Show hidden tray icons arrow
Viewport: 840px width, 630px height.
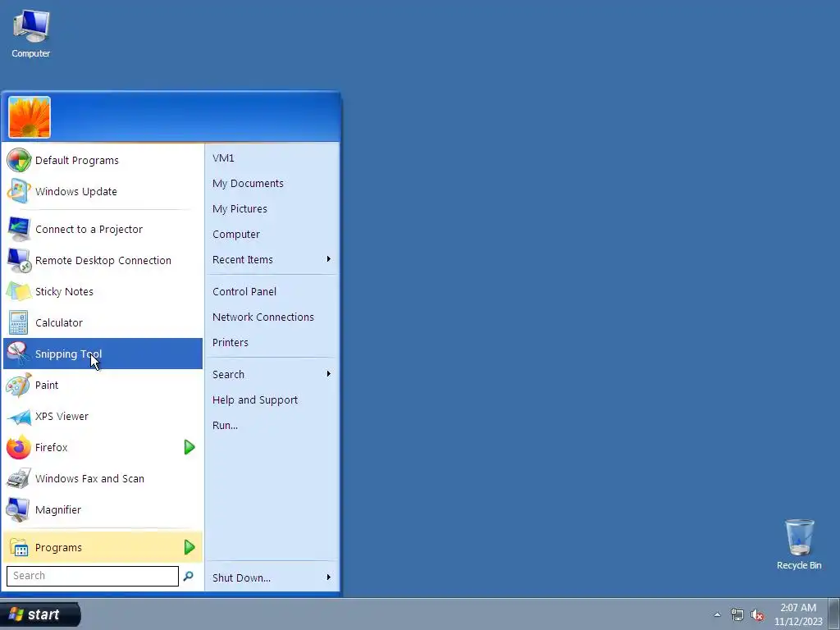tap(717, 614)
